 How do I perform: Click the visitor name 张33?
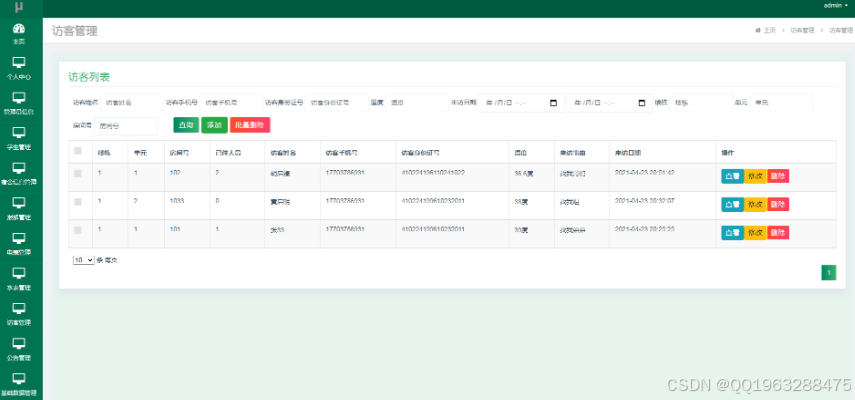(277, 231)
